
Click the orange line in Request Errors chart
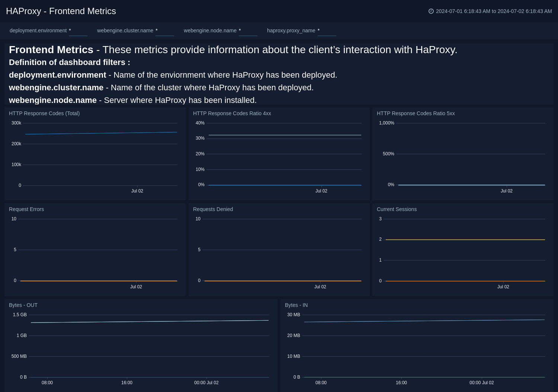click(x=99, y=281)
